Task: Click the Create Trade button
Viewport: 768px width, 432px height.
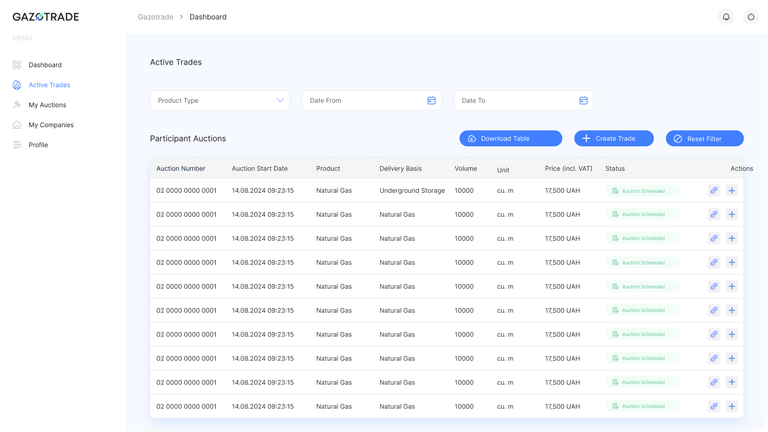Action: tap(614, 139)
